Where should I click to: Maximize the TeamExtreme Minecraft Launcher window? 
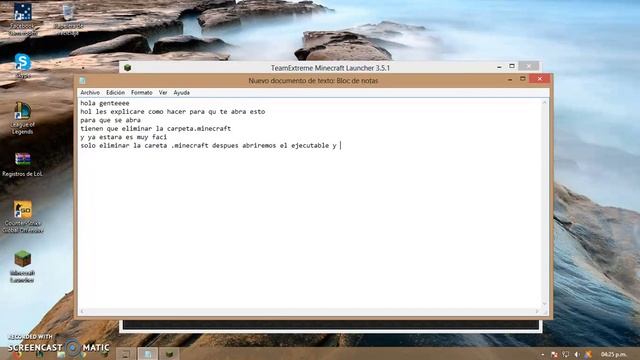point(512,66)
